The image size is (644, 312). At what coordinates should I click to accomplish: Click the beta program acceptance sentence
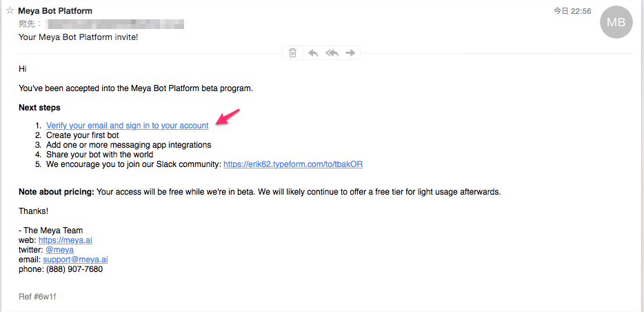coord(136,88)
